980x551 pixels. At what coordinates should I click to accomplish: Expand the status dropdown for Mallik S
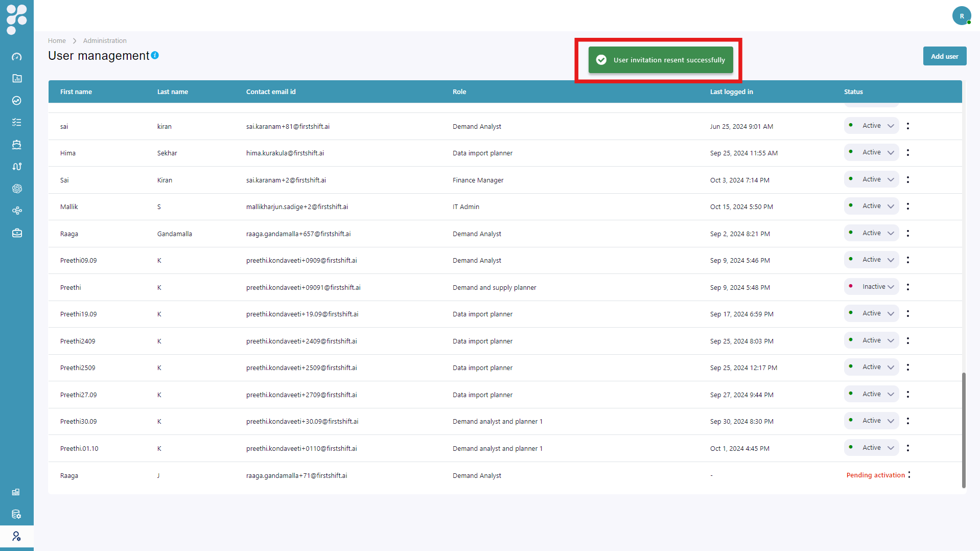[871, 206]
